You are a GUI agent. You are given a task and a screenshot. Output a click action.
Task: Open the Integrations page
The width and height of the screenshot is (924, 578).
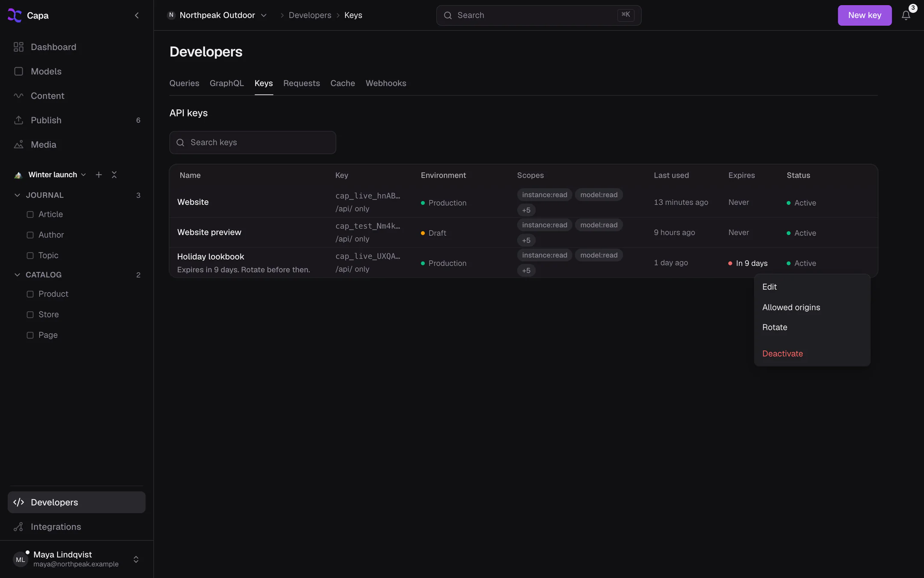(77, 527)
